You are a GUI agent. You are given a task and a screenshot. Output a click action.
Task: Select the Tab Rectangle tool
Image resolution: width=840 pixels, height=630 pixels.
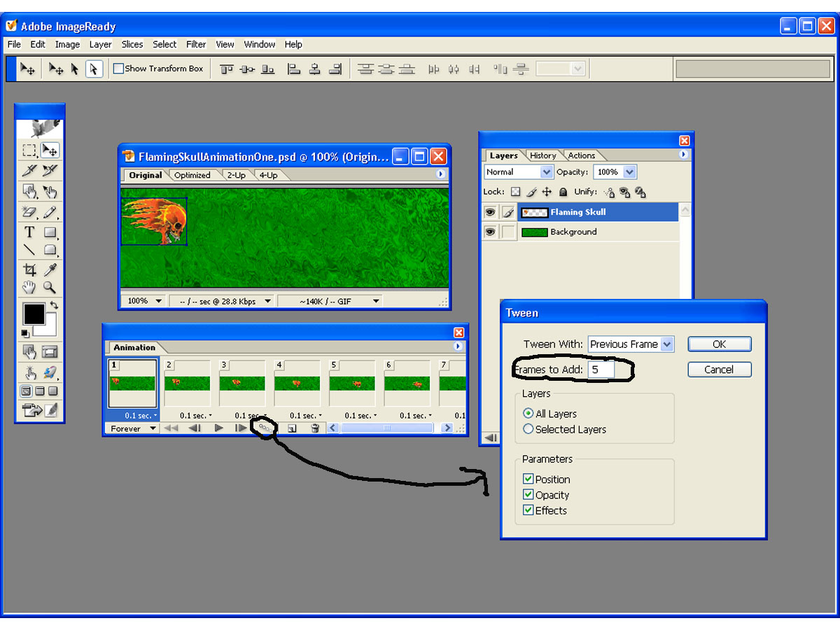click(50, 249)
